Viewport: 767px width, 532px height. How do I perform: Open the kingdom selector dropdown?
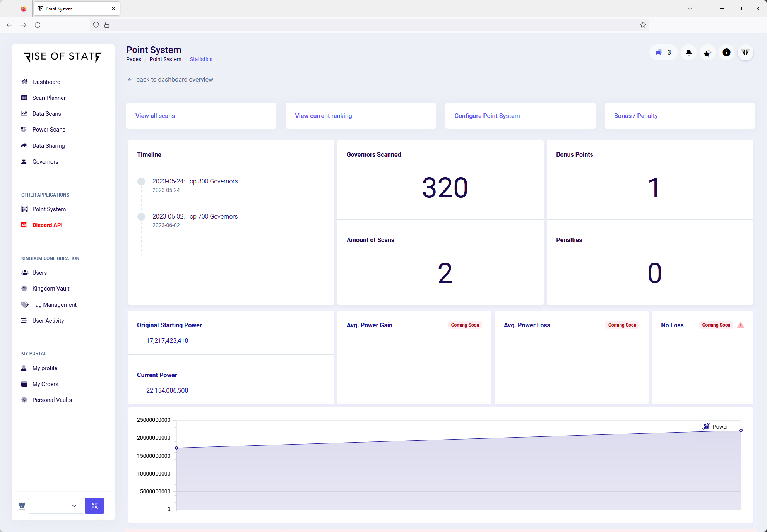[x=56, y=506]
